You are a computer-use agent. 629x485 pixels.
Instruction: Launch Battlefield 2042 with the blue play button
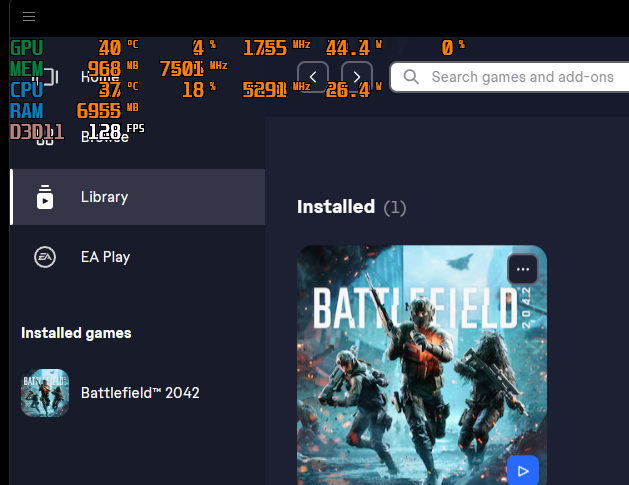523,470
